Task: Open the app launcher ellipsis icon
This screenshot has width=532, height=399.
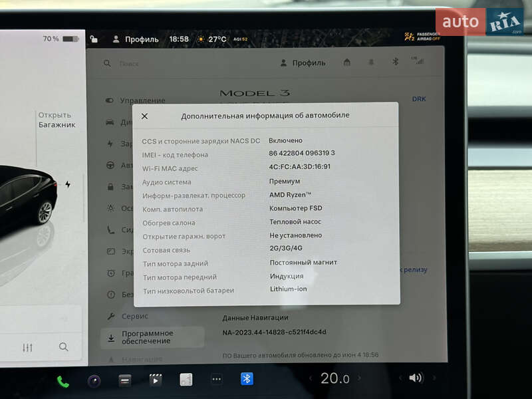Action: tap(215, 378)
